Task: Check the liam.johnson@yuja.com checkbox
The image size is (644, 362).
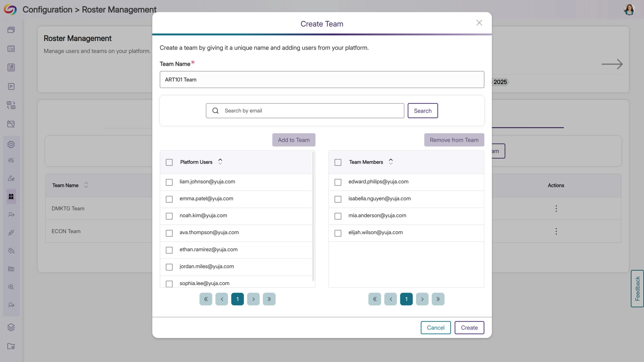Action: 169,182
